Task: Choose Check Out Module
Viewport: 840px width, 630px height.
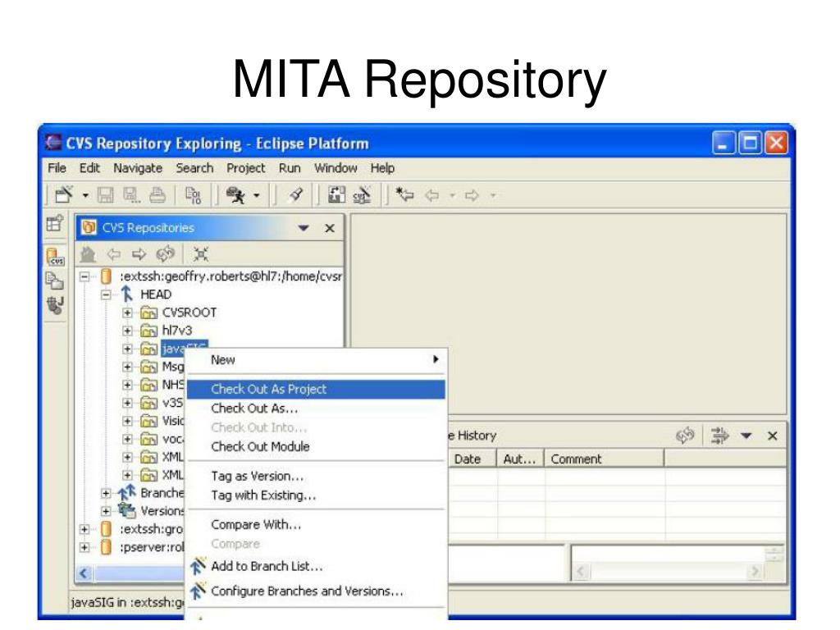Action: pyautogui.click(x=317, y=447)
